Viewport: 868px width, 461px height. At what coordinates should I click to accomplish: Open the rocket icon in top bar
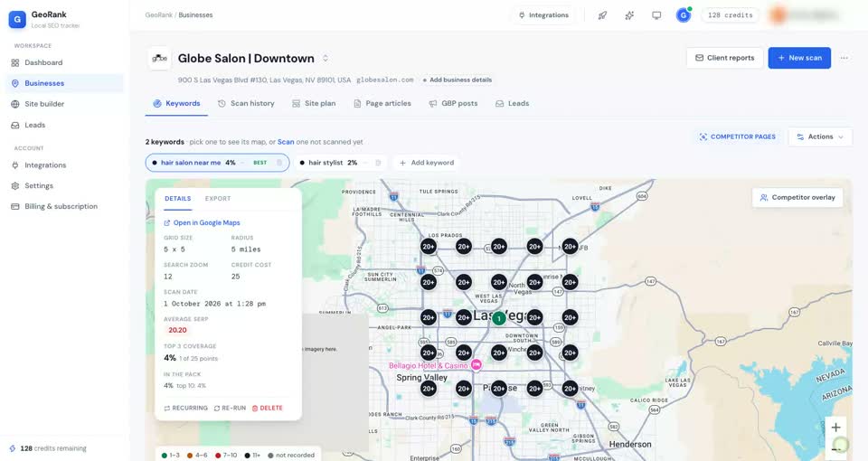[x=602, y=15]
